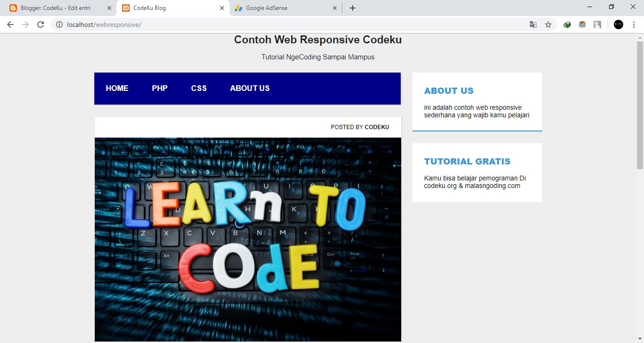Open the Chrome three-dot menu
Screen dimensions: 644x343
click(x=634, y=24)
